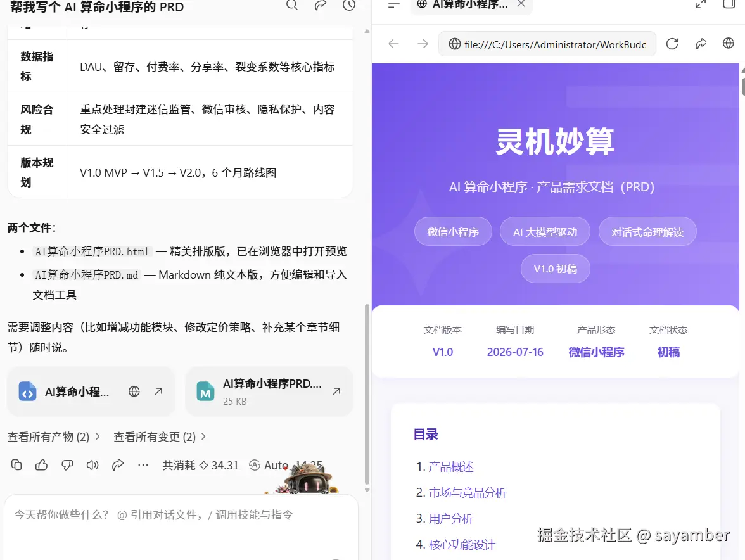Viewport: 745px width, 560px height.
Task: Click the share arrow in chat header
Action: coord(321,4)
